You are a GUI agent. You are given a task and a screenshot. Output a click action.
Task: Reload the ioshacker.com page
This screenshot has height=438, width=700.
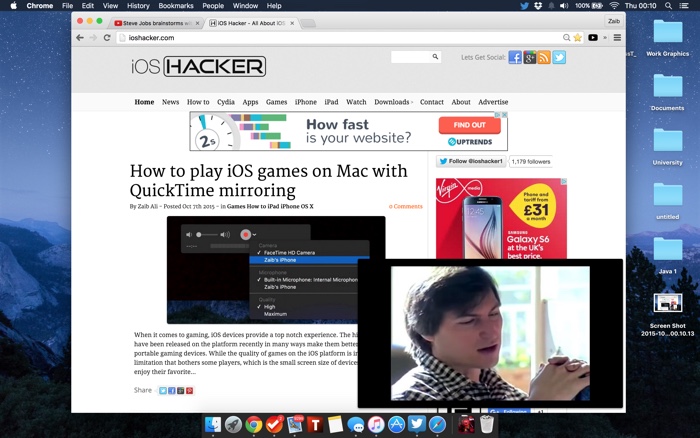click(107, 38)
